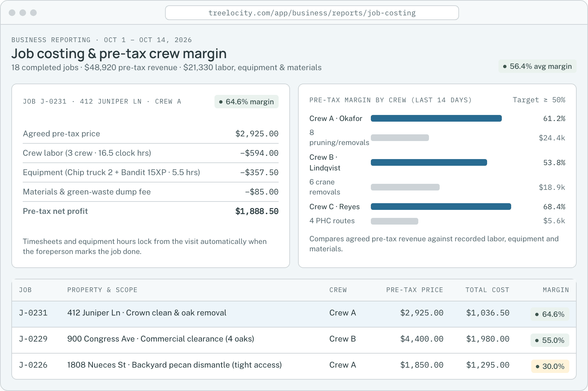The height and width of the screenshot is (391, 588).
Task: Click the gray 8 pruning/removals revenue bar
Action: coord(400,138)
